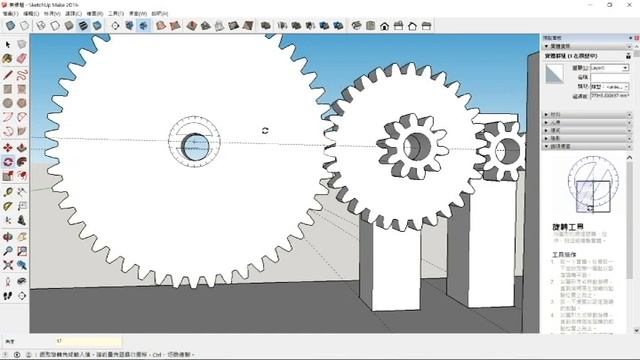Collapse the Instructor panel header
The height and width of the screenshot is (360, 640).
[586, 146]
